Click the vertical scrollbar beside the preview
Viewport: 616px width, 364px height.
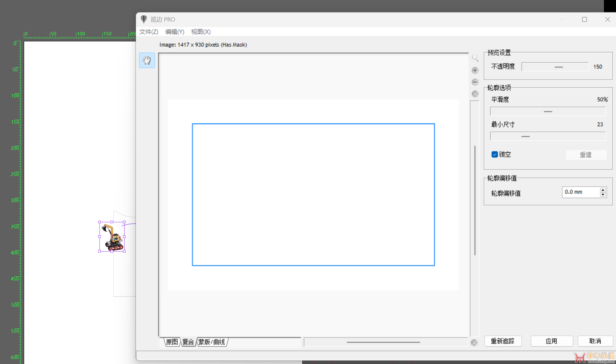coord(475,218)
